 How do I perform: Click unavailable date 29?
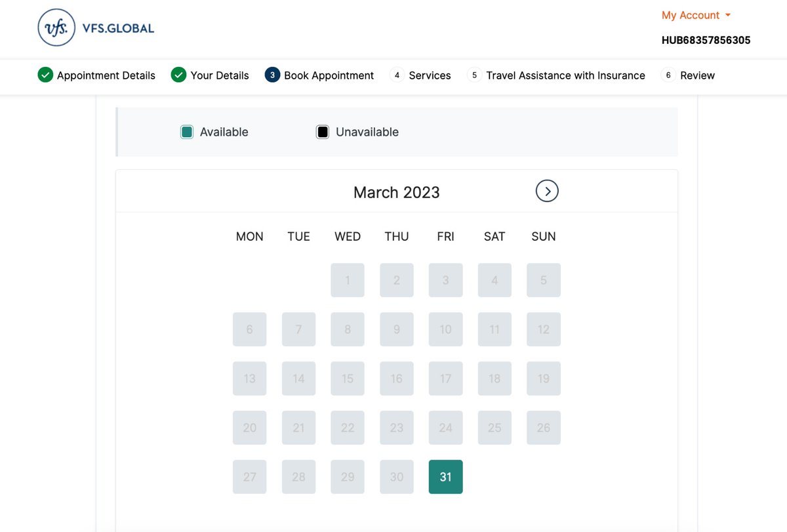pyautogui.click(x=348, y=477)
